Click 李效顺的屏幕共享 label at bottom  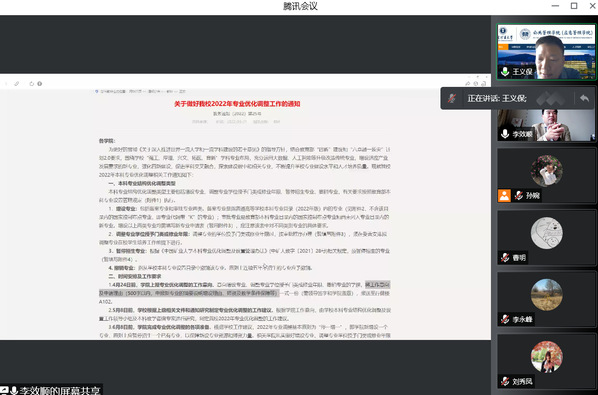pos(59,390)
